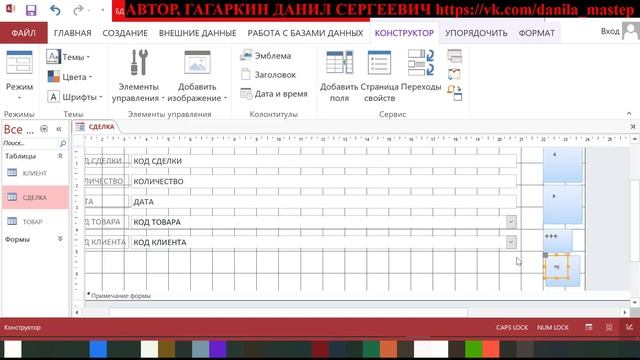640x360 pixels.
Task: Open the Шрифты fonts dropdown
Action: (74, 97)
